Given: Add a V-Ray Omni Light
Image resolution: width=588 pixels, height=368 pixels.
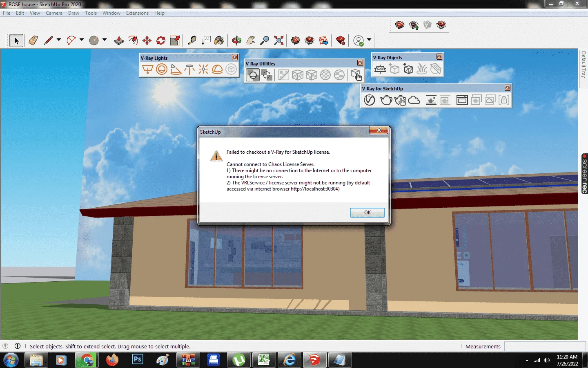Looking at the screenshot, I should point(203,69).
